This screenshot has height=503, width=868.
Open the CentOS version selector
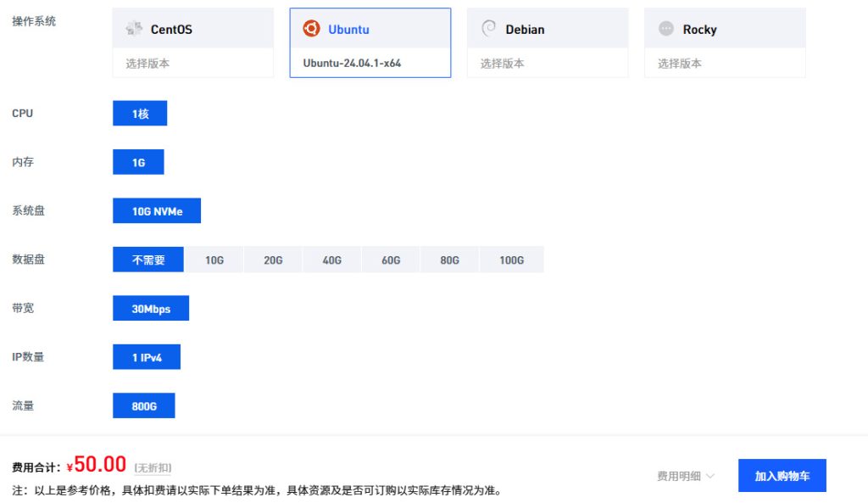tap(192, 63)
